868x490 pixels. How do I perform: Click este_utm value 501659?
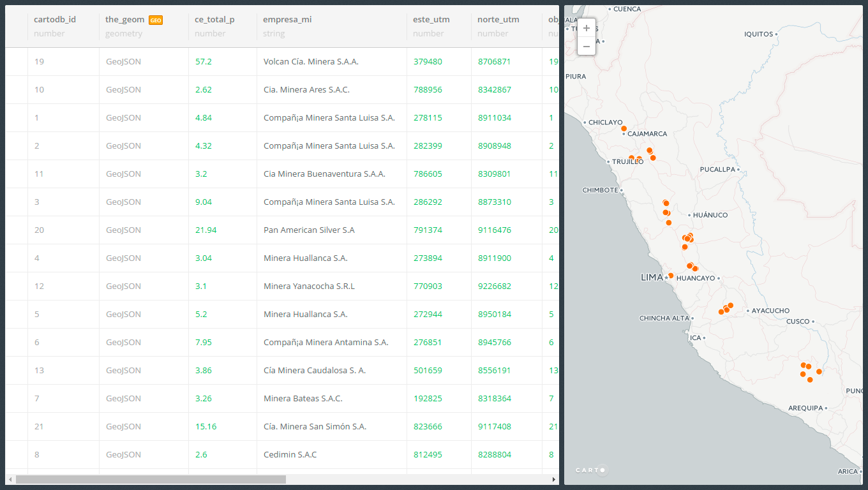[x=428, y=371]
